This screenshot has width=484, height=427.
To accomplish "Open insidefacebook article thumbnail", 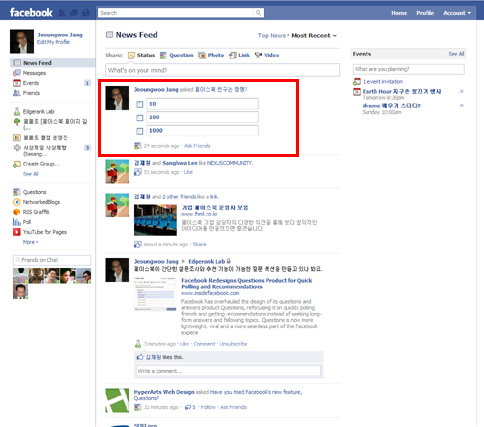I will coord(155,294).
